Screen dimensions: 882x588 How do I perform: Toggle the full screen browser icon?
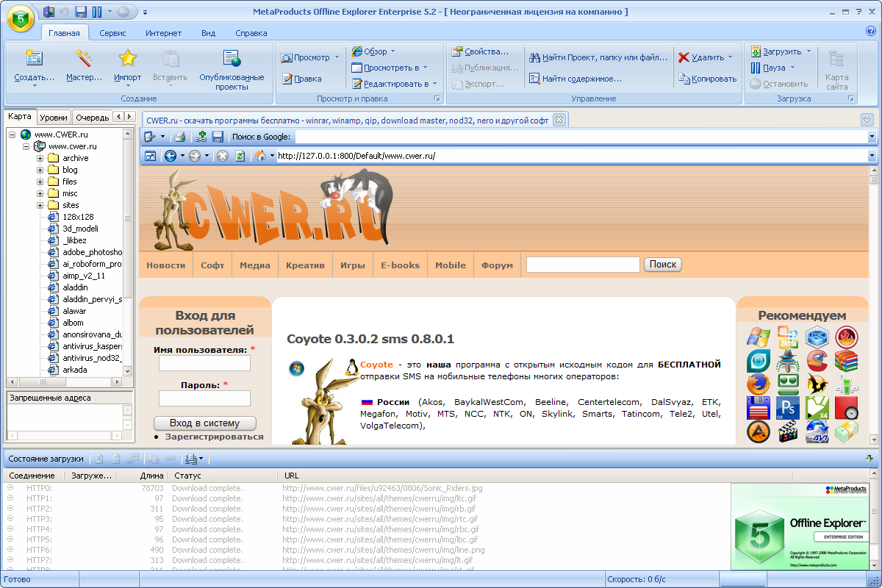150,156
